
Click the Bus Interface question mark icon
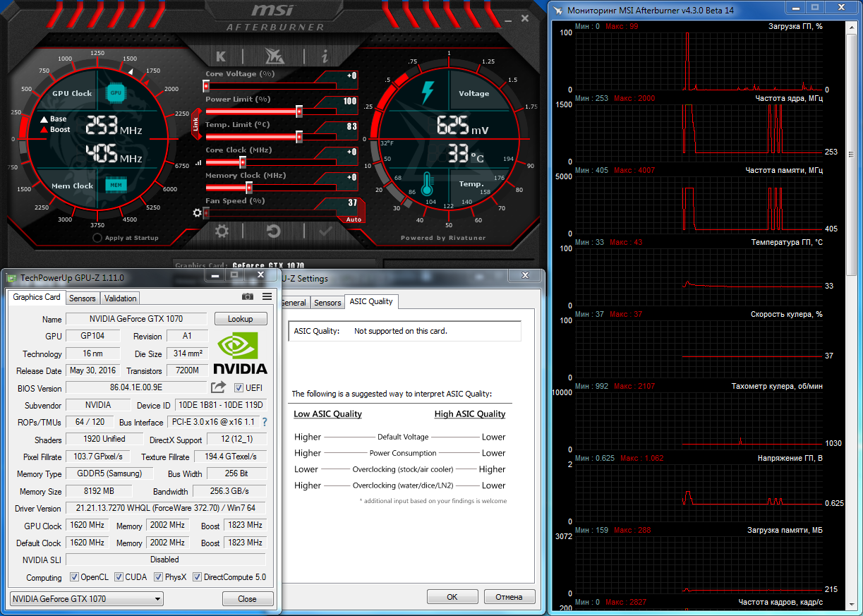[265, 422]
